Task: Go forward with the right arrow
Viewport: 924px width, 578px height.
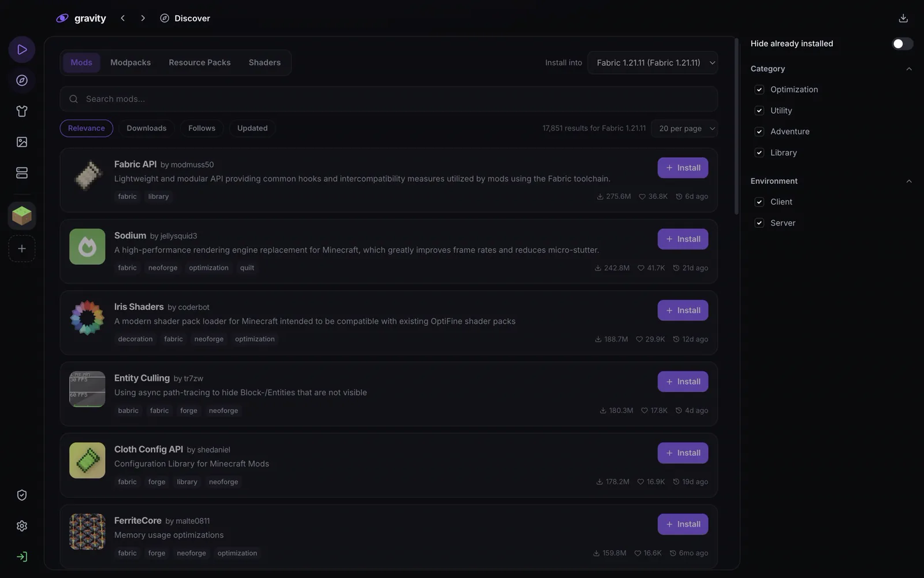Action: [143, 18]
